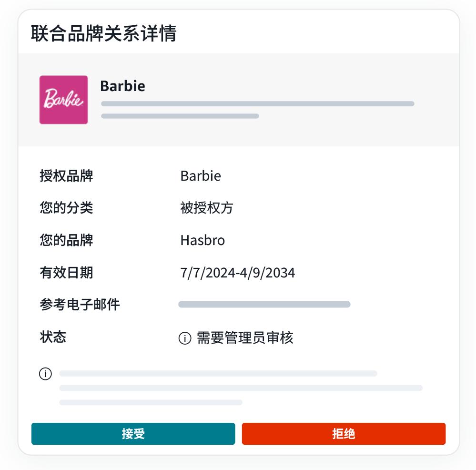476x470 pixels.
Task: Click the 您的分类 field label
Action: tap(66, 208)
